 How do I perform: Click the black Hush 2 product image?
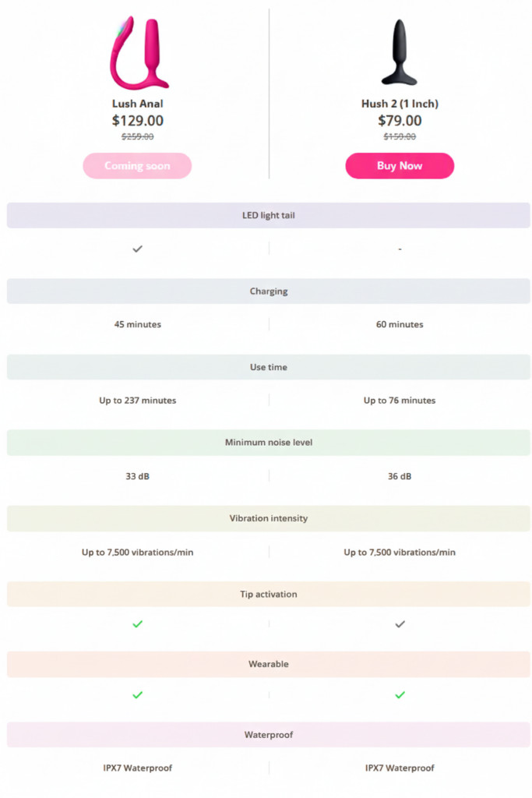coord(399,53)
